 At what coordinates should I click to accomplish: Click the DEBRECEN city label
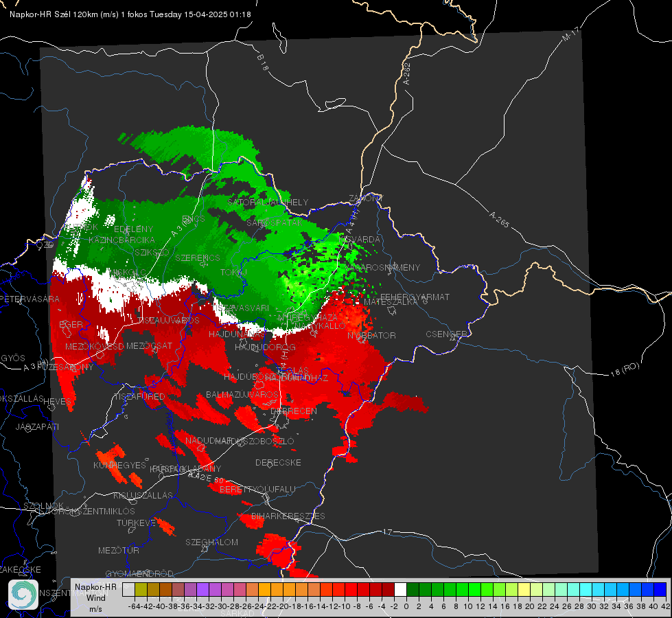294,411
